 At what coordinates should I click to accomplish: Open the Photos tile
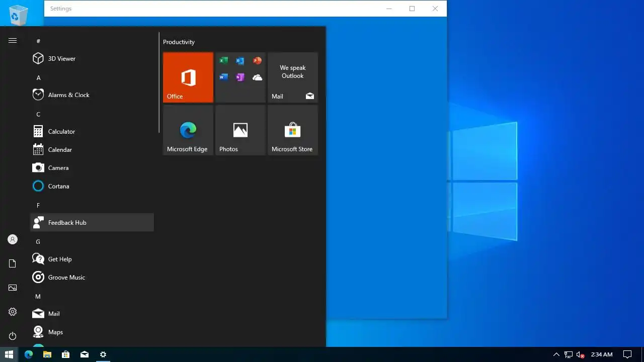tap(240, 130)
